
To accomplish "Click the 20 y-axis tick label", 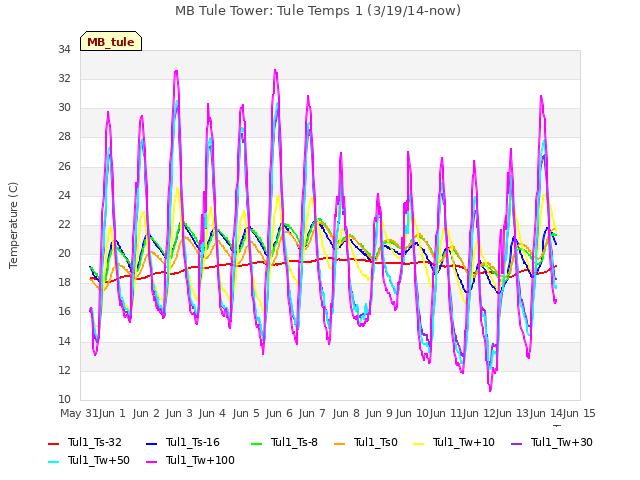I will (x=64, y=253).
